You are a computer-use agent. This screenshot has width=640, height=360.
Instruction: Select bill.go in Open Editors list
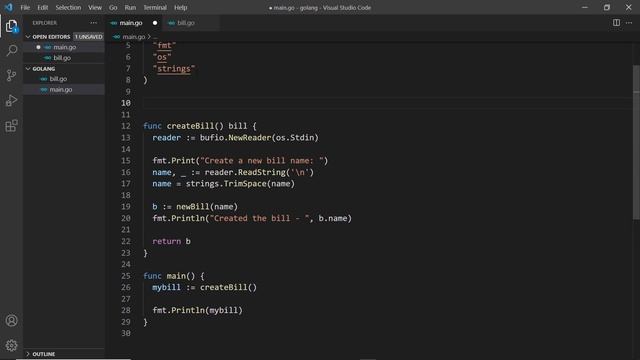click(x=64, y=58)
